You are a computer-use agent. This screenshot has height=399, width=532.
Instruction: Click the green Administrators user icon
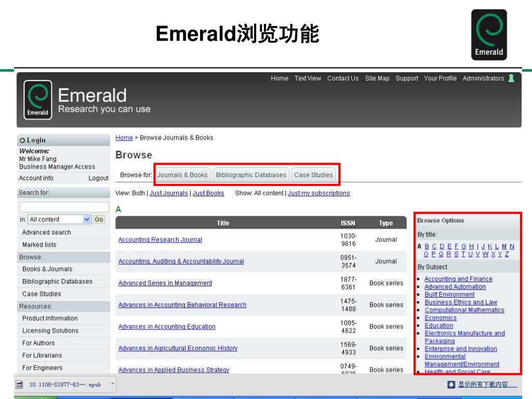511,78
